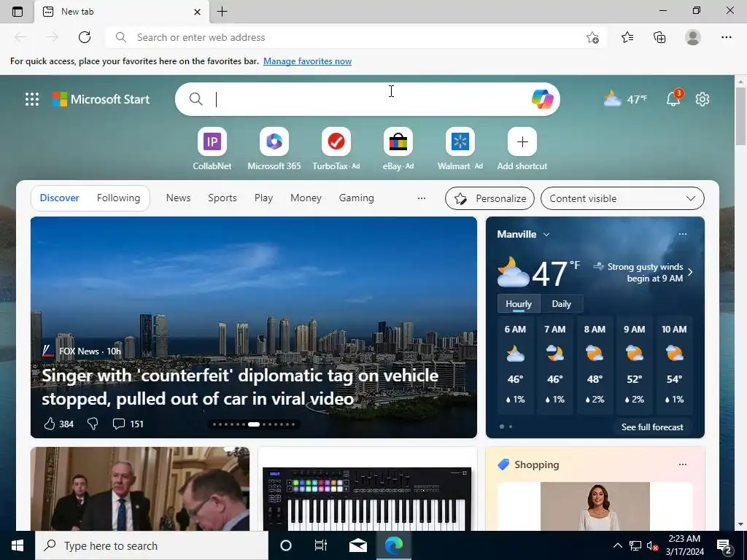This screenshot has width=747, height=560.
Task: Open the Gaming category
Action: tap(356, 198)
